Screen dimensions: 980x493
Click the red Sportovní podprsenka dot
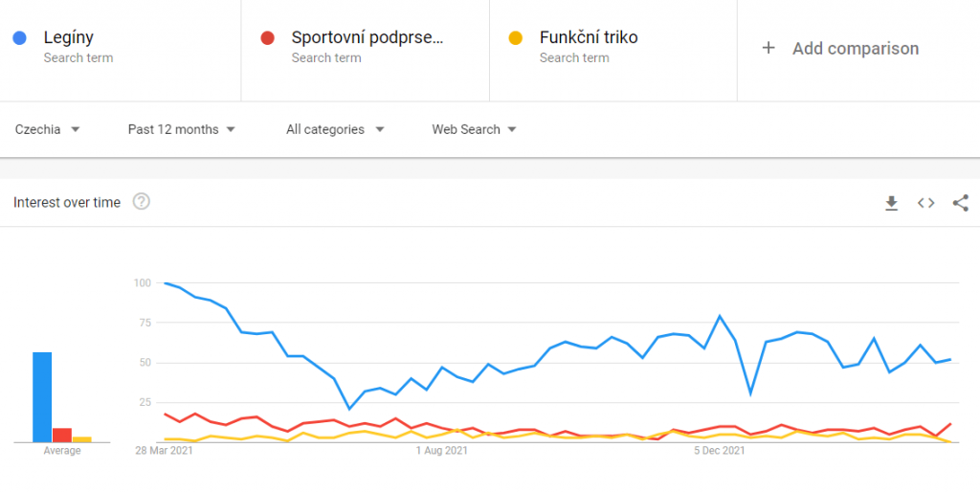click(x=268, y=38)
